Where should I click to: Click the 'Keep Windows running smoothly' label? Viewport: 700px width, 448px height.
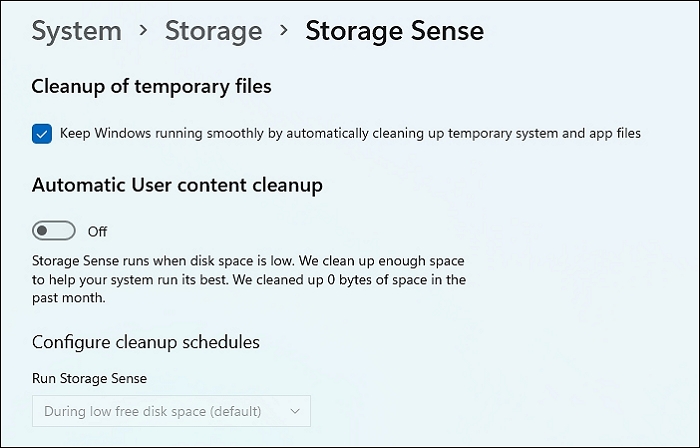pyautogui.click(x=350, y=133)
